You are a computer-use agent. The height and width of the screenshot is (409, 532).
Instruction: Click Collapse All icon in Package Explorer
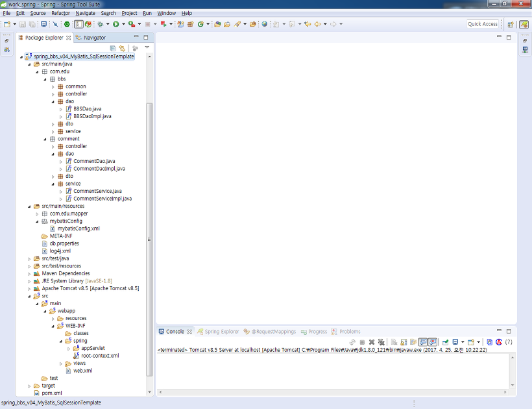(113, 48)
